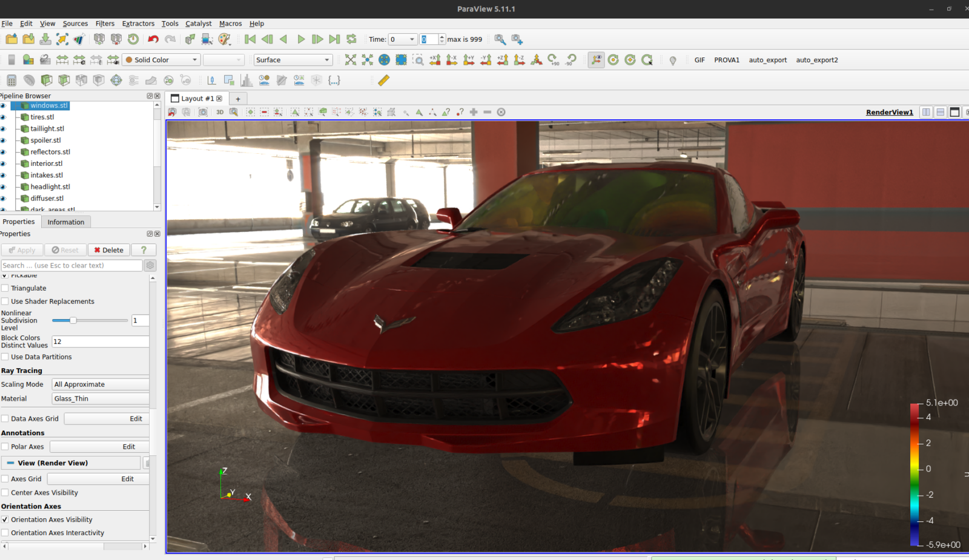Click the Undo icon in toolbar
Image resolution: width=969 pixels, height=560 pixels.
pyautogui.click(x=153, y=39)
